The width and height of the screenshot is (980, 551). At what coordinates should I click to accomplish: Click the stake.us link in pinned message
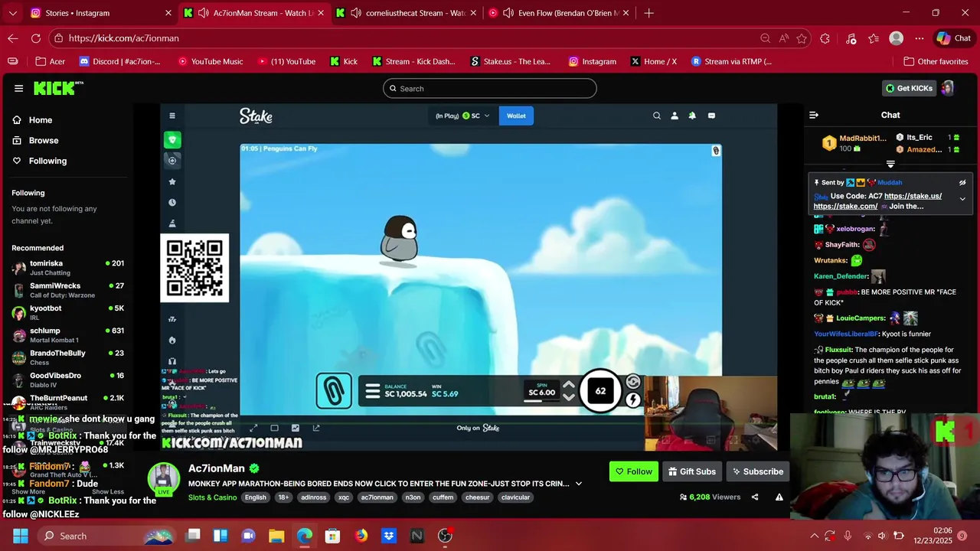coord(913,196)
